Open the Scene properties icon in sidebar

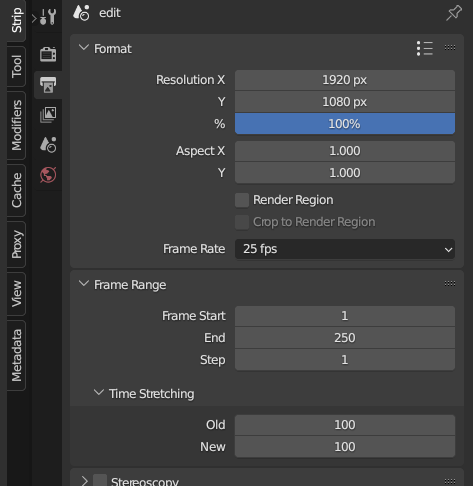pyautogui.click(x=48, y=145)
